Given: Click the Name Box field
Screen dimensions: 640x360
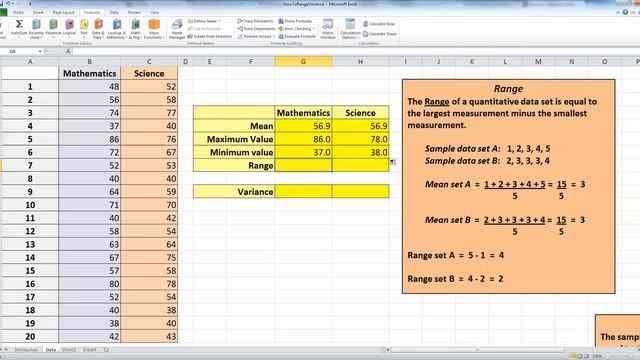Looking at the screenshot, I should click(x=20, y=51).
